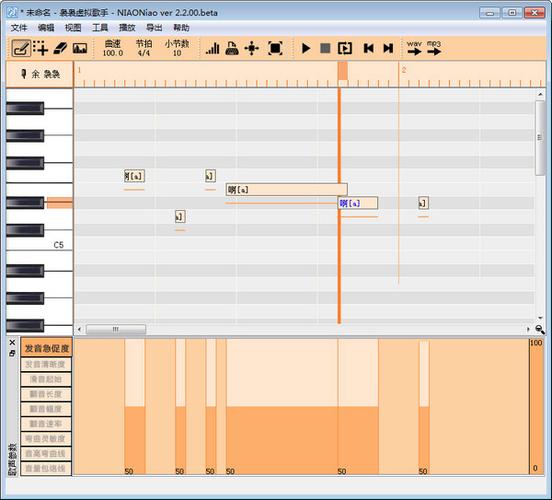Export the project as mp3
Image resolution: width=552 pixels, height=500 pixels.
pos(434,48)
